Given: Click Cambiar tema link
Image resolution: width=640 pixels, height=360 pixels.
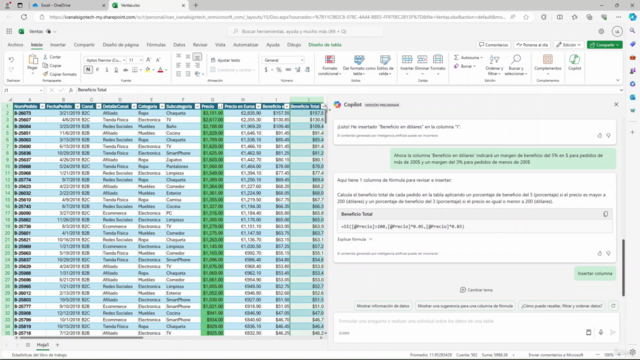Looking at the screenshot, I should (x=476, y=290).
